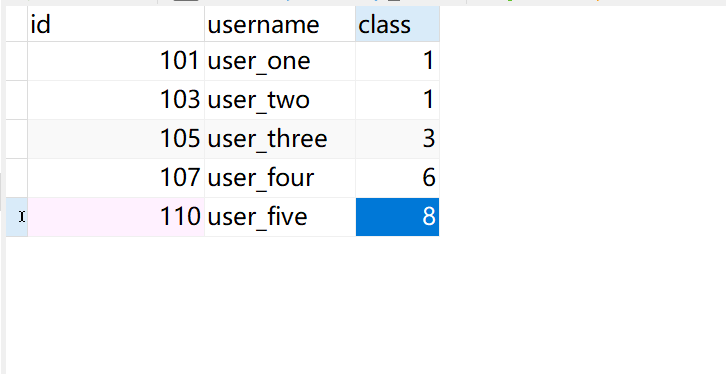This screenshot has height=374, width=726.
Task: Select the user_five username cell
Action: [280, 217]
